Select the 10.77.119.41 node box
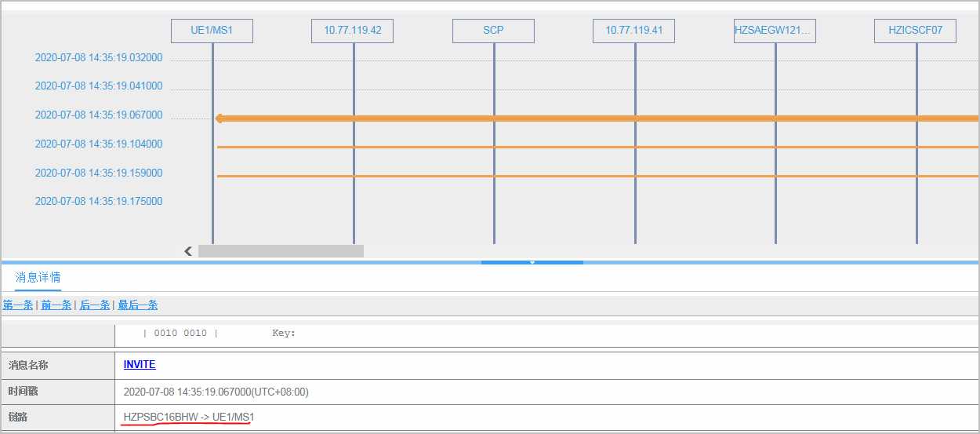The height and width of the screenshot is (434, 980). pyautogui.click(x=633, y=31)
